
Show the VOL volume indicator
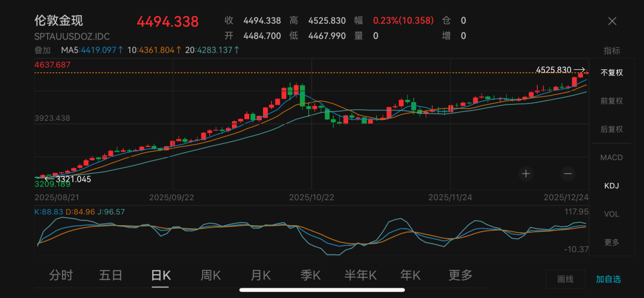(x=612, y=214)
